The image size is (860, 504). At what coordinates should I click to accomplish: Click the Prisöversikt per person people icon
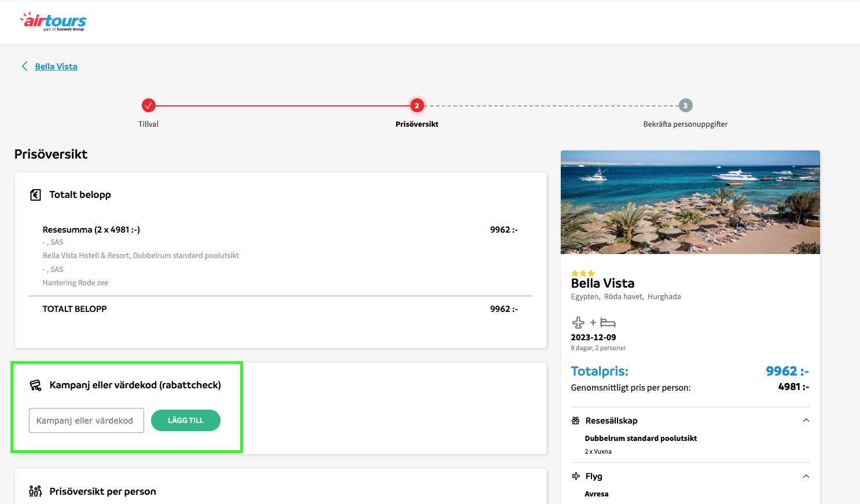click(35, 491)
